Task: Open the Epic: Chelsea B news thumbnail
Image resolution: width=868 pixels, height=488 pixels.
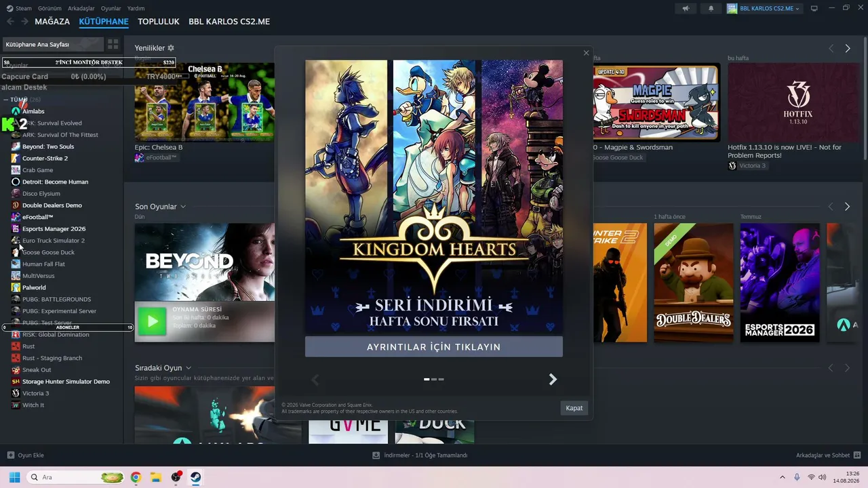Action: (205, 102)
